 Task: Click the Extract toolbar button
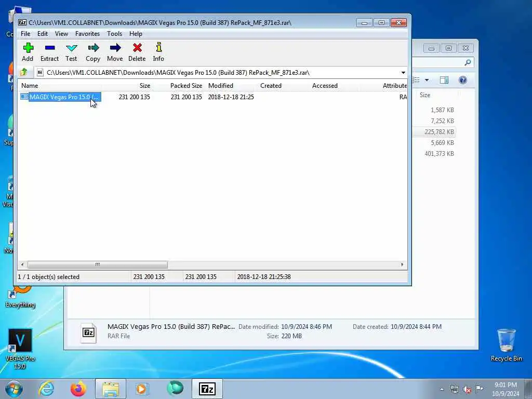click(49, 52)
